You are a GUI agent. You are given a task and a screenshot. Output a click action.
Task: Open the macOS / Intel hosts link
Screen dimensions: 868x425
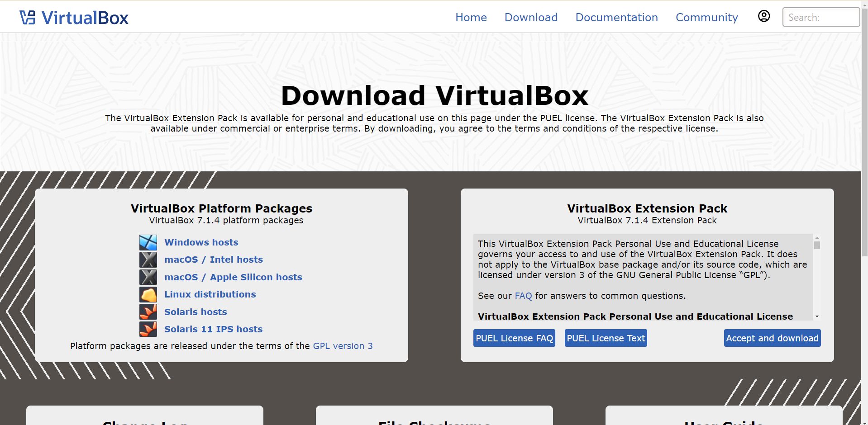point(214,260)
